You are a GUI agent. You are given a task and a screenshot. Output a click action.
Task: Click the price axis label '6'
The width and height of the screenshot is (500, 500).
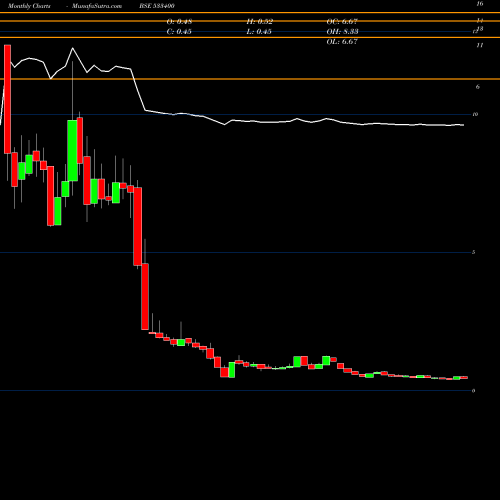478,87
